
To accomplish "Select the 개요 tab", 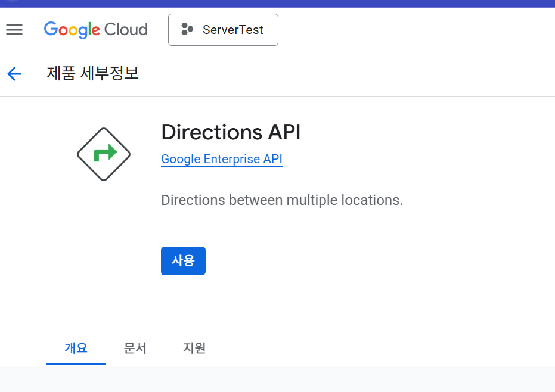I will [x=76, y=348].
